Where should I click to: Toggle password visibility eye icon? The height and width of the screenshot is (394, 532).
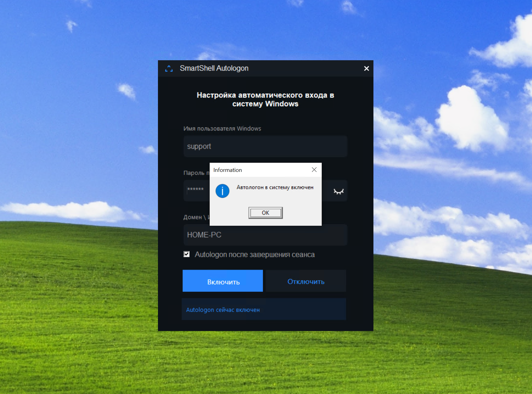(x=338, y=191)
